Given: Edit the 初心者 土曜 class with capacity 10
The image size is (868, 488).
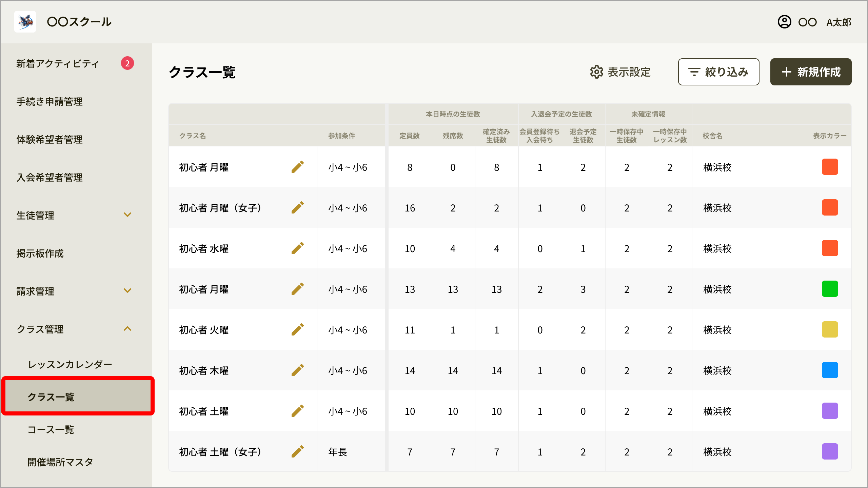Looking at the screenshot, I should (297, 411).
